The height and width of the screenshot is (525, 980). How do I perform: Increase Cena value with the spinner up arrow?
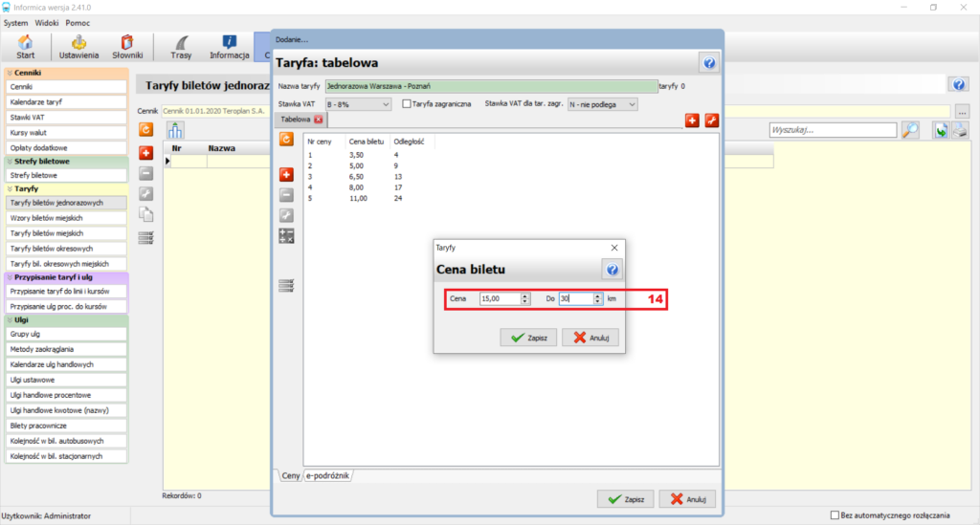(525, 295)
